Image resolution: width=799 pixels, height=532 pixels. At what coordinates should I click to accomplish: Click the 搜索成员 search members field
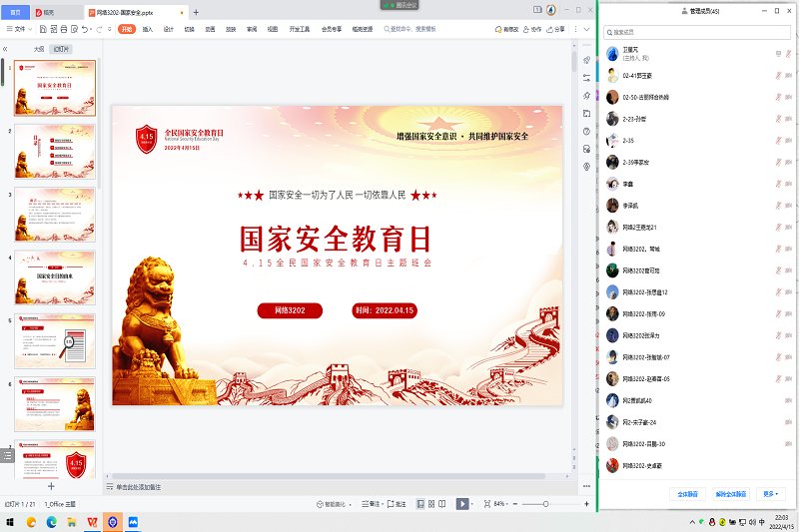(x=697, y=33)
